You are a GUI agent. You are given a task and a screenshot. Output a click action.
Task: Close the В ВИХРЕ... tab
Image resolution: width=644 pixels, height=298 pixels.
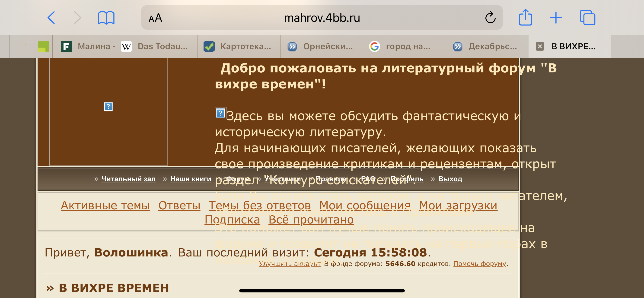(x=540, y=46)
